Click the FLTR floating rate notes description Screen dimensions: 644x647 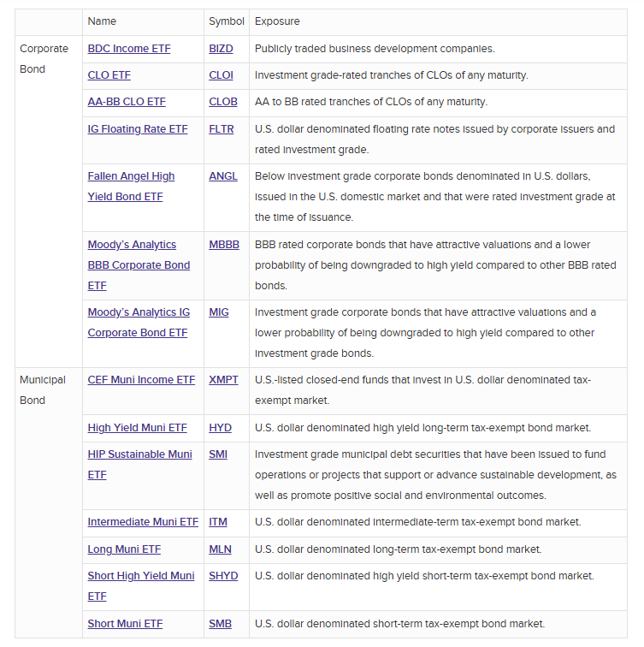(x=435, y=139)
